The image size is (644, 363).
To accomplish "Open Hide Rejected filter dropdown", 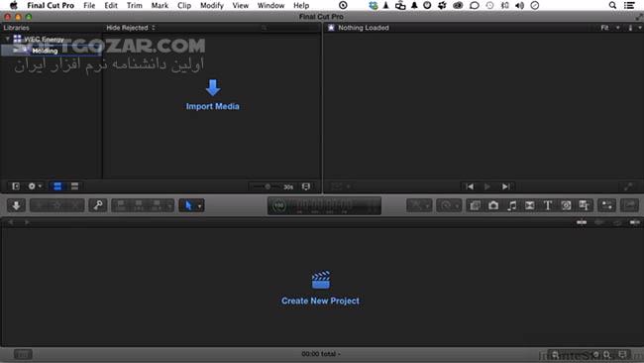I will (x=131, y=28).
